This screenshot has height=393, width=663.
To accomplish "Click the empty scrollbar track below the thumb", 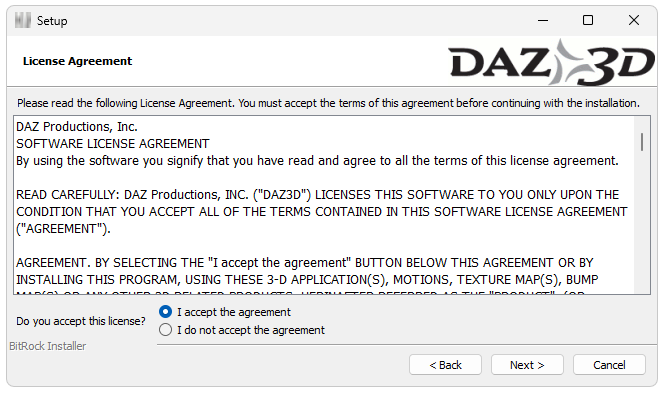I will pos(642,222).
